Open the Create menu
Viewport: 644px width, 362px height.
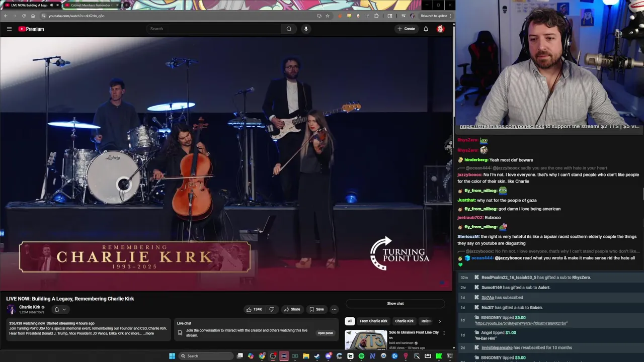[406, 29]
